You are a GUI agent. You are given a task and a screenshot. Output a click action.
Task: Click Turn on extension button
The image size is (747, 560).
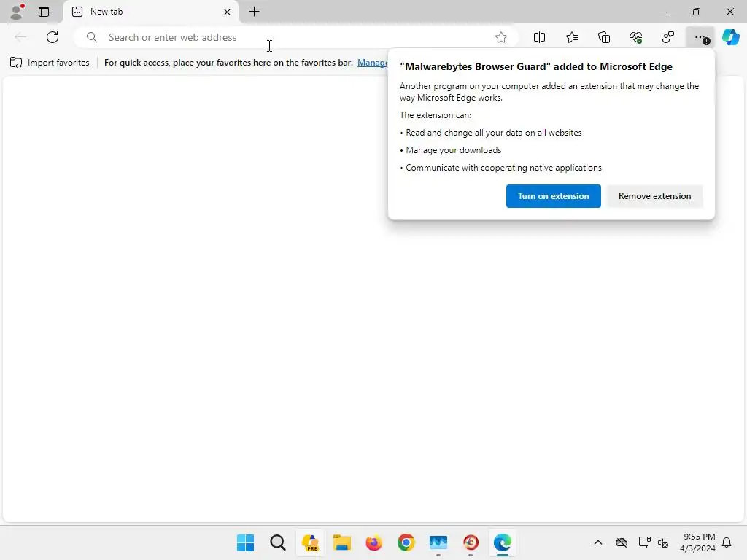pos(553,196)
